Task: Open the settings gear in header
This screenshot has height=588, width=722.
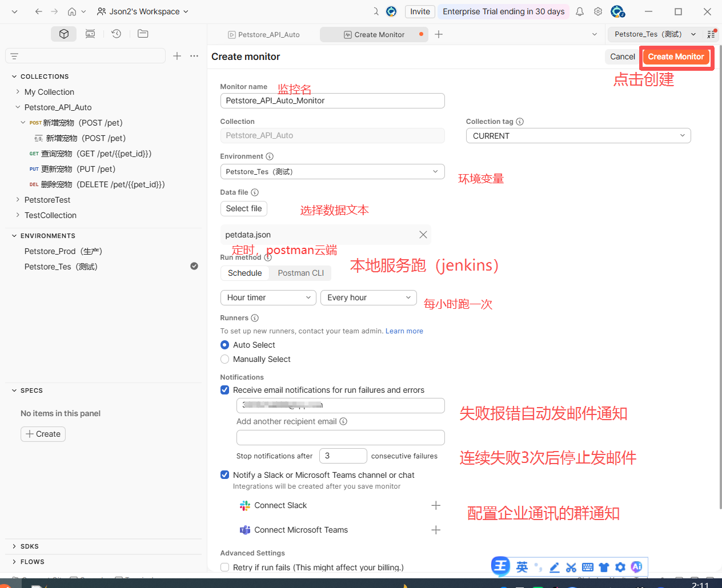Action: pos(598,11)
